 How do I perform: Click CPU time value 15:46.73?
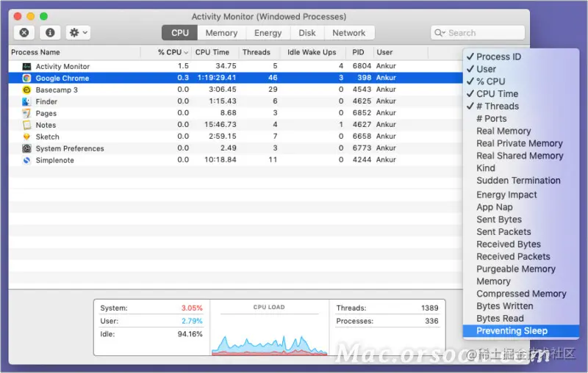(x=220, y=124)
